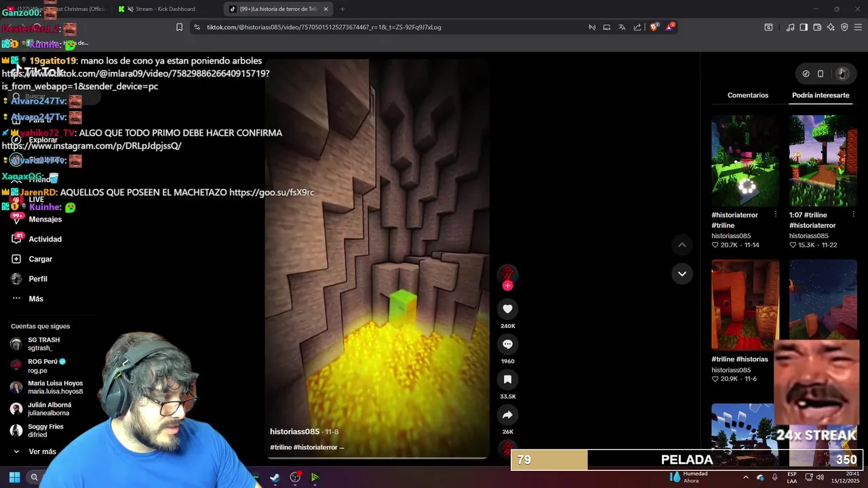
Task: Click the ESP LAA language indicator
Action: pyautogui.click(x=792, y=477)
